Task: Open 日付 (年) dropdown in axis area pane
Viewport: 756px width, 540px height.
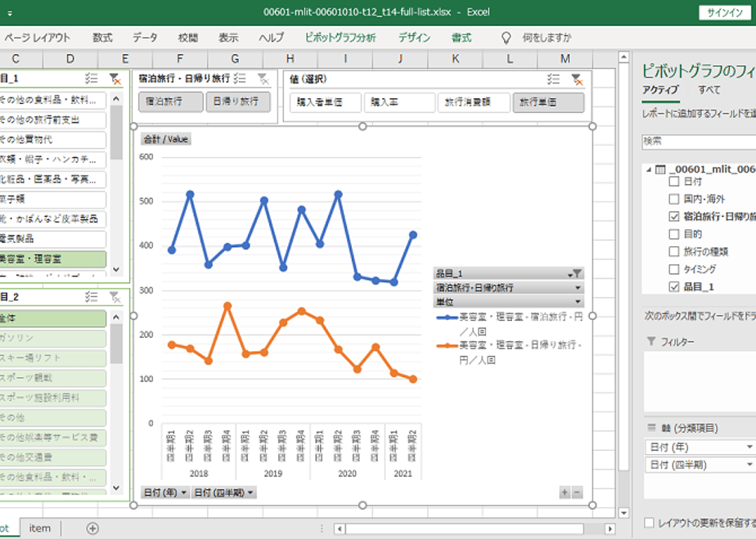Action: [749, 447]
